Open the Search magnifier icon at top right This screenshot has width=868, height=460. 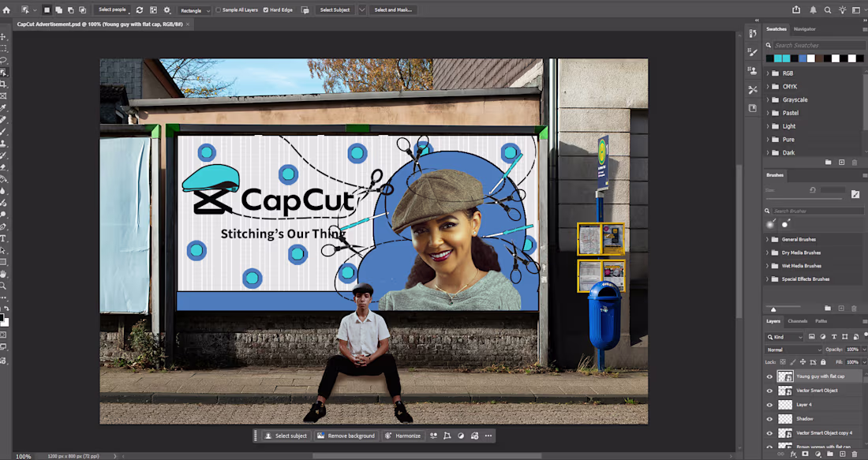click(x=828, y=10)
